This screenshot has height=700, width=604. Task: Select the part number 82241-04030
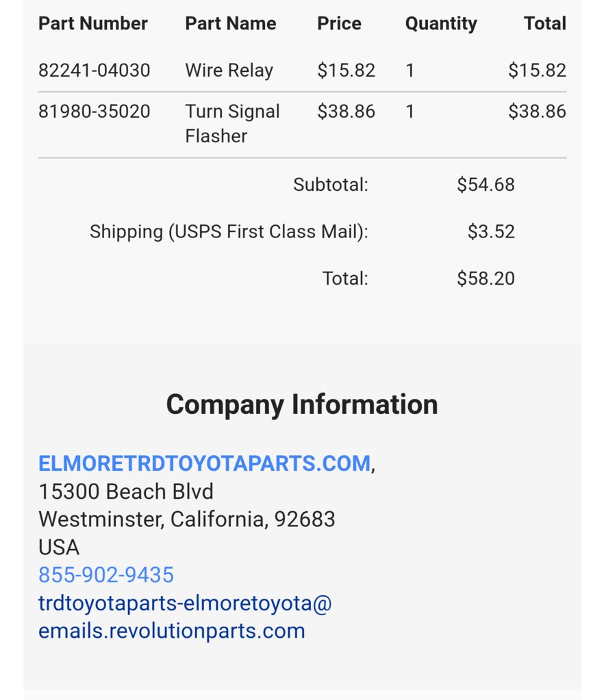coord(95,70)
